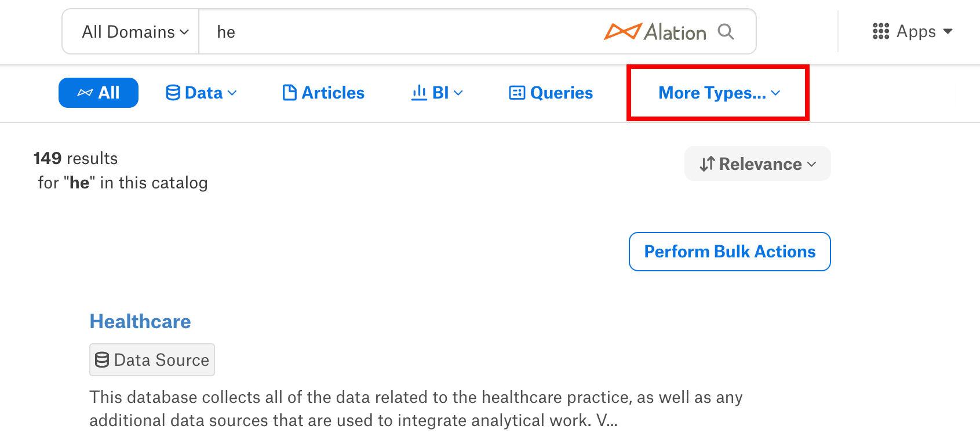Click the document icon beside Articles

290,93
